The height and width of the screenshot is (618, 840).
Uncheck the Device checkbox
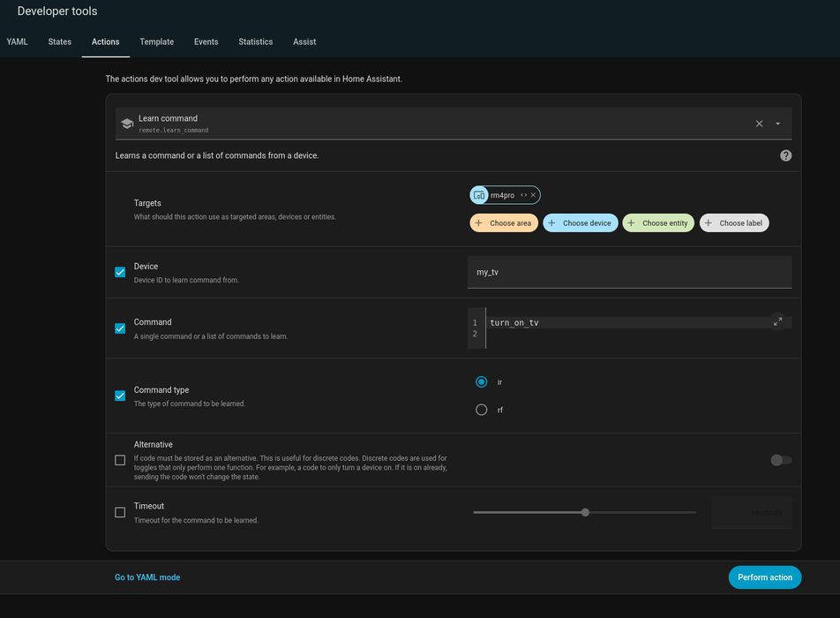tap(120, 272)
